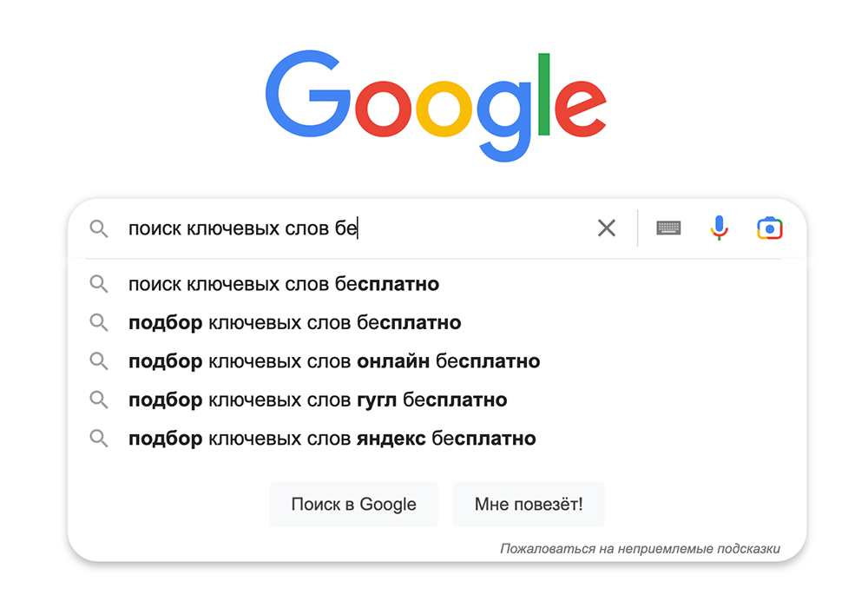Select suggestion 'поиск ключевых слов бесплатно'
Viewport: 868px width, 595px height.
pos(284,284)
